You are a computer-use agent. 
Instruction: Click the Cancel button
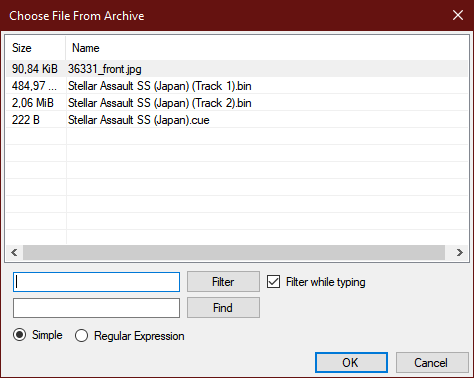click(432, 362)
